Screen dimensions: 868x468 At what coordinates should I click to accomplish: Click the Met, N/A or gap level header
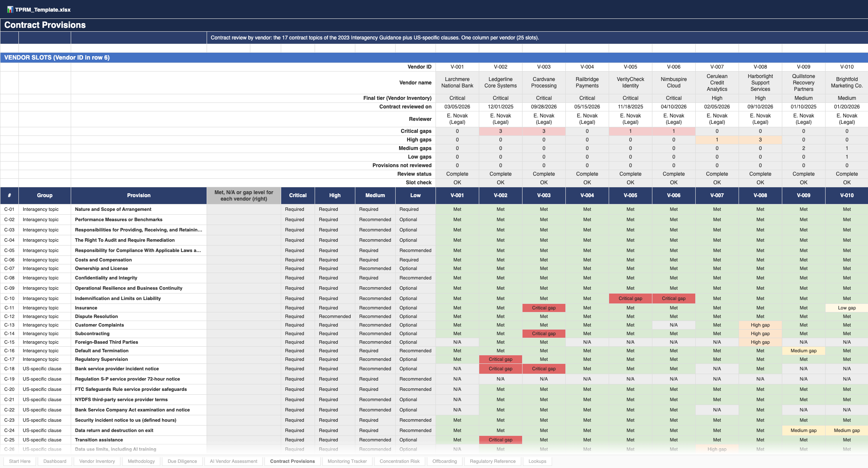244,195
